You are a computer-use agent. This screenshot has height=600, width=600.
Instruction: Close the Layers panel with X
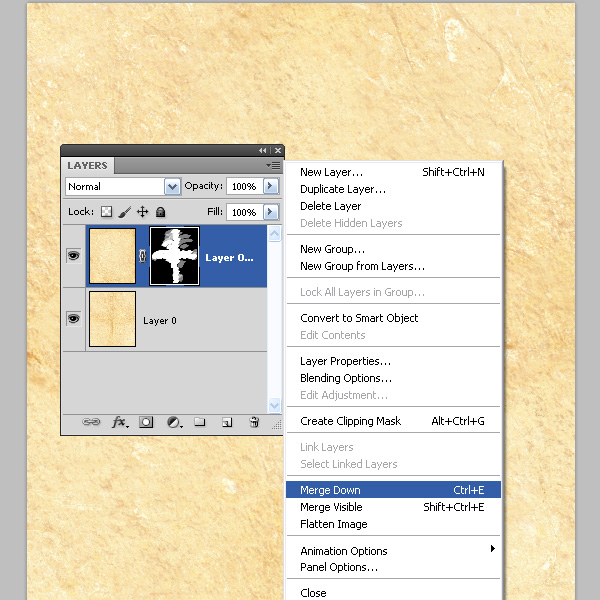coord(278,150)
